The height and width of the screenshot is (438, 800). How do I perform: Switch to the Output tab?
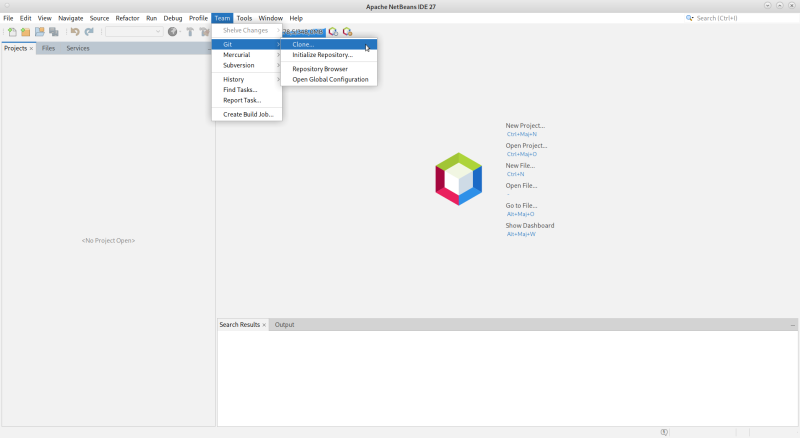pyautogui.click(x=284, y=325)
